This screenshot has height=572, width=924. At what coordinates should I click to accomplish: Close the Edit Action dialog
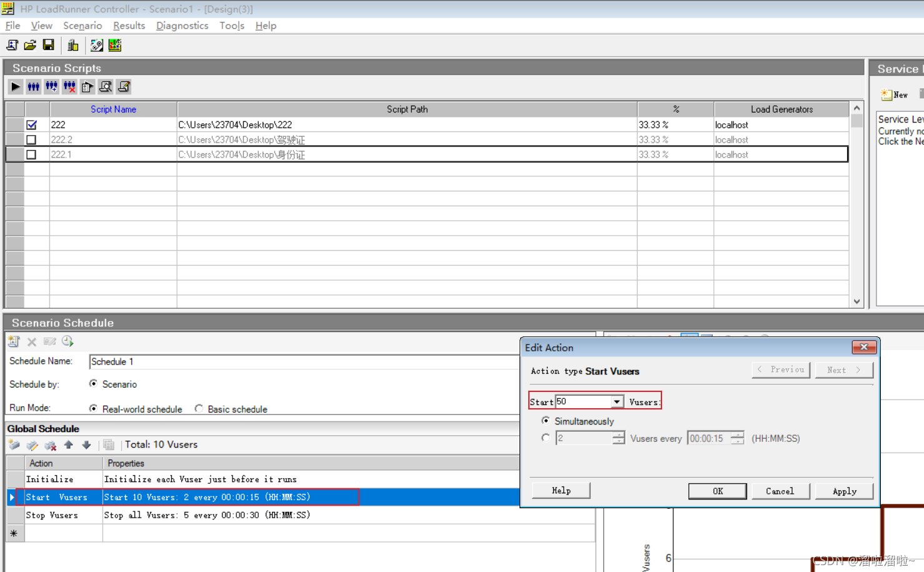(x=864, y=347)
